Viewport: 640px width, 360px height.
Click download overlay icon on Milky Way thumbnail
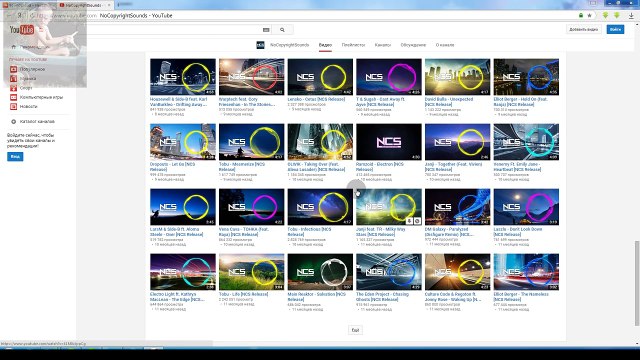[x=409, y=221]
